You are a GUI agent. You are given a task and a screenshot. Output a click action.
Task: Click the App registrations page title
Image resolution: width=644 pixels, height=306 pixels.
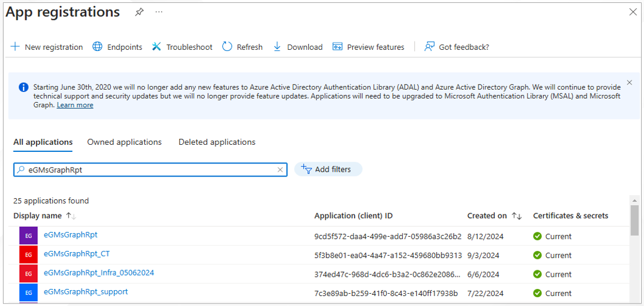(x=62, y=12)
